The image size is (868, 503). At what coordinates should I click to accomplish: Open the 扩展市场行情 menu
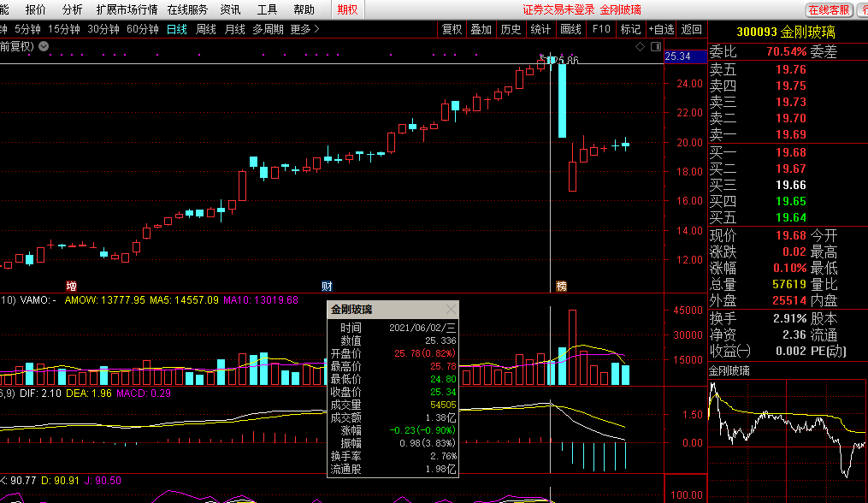click(127, 10)
